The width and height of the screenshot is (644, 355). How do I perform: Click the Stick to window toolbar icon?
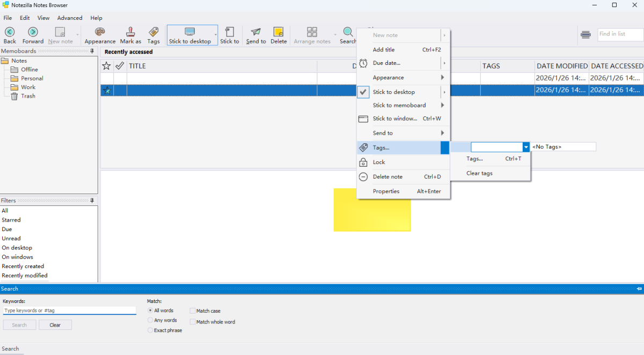click(x=230, y=32)
